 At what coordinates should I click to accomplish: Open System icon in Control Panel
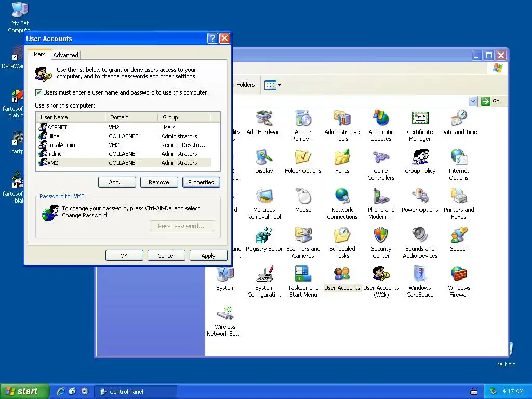225,278
